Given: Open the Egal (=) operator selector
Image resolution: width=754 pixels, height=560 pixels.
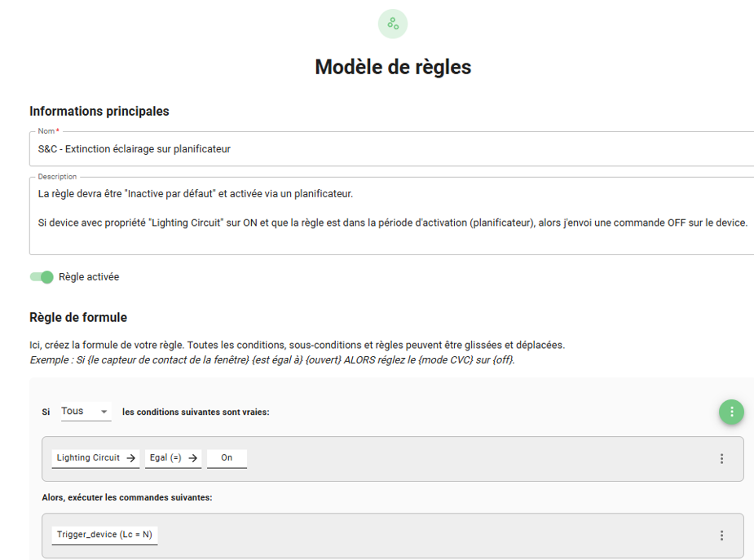Looking at the screenshot, I should pos(166,458).
